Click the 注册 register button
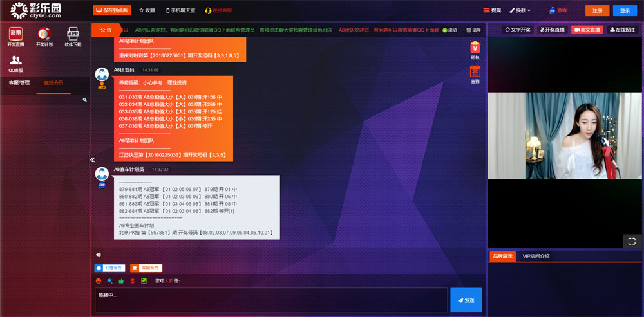This screenshot has height=317, width=644. [597, 10]
